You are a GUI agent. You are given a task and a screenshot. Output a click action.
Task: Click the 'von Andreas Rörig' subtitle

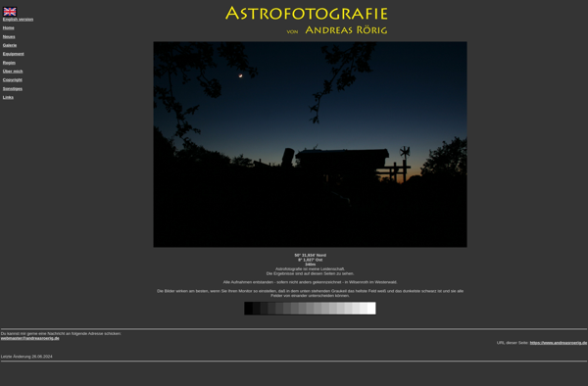click(x=337, y=30)
